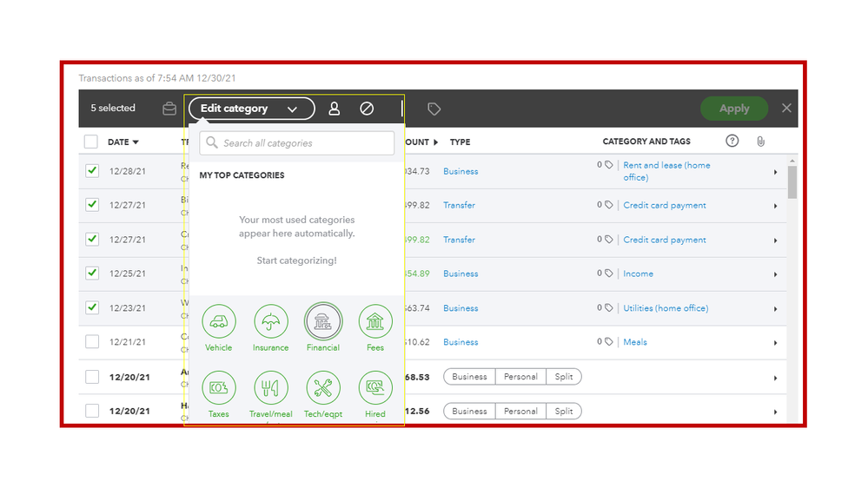Uncheck the 12/28/21 transaction checkbox

pos(92,170)
